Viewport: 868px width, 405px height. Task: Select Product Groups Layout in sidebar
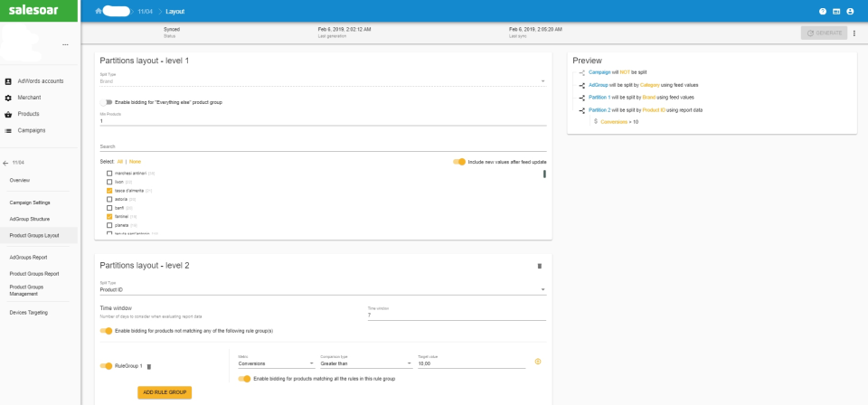point(34,236)
